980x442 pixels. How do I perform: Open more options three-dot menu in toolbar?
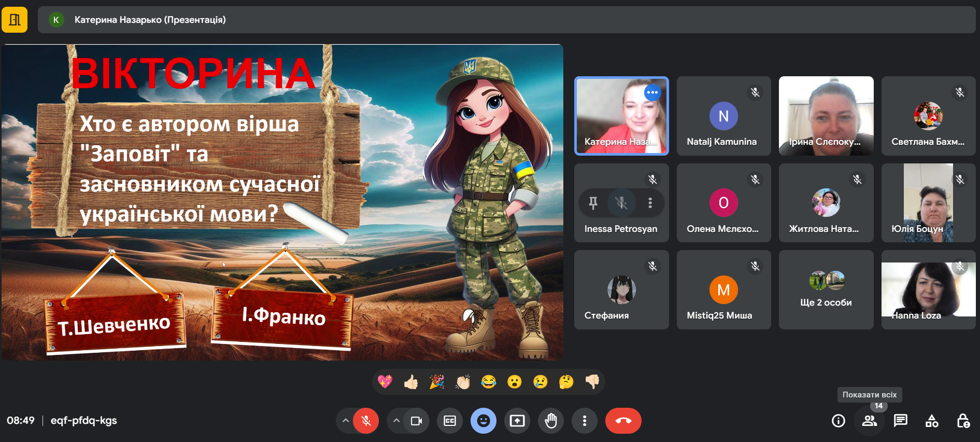click(x=585, y=421)
